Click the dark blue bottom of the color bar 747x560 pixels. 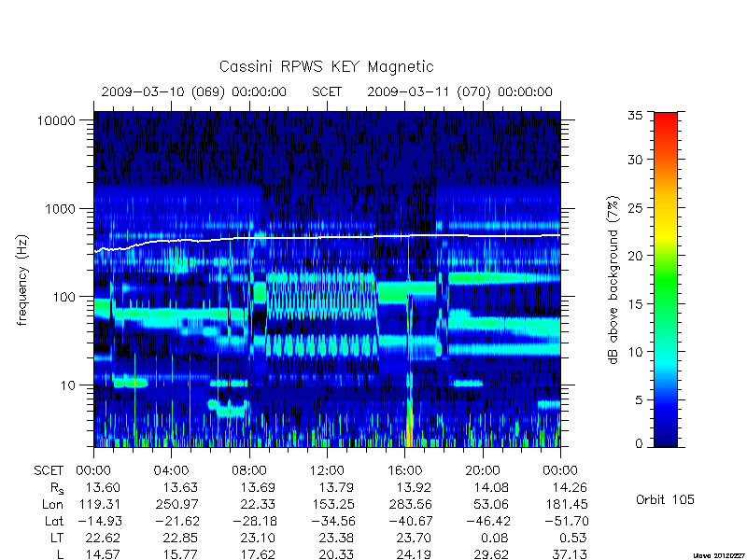point(666,441)
